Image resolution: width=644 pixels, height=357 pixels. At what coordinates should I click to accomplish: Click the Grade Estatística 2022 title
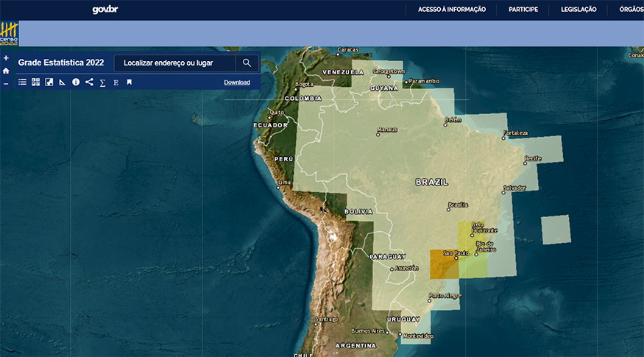point(61,63)
